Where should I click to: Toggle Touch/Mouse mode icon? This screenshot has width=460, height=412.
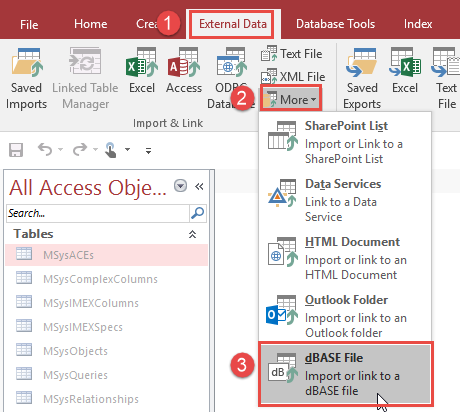pyautogui.click(x=111, y=150)
